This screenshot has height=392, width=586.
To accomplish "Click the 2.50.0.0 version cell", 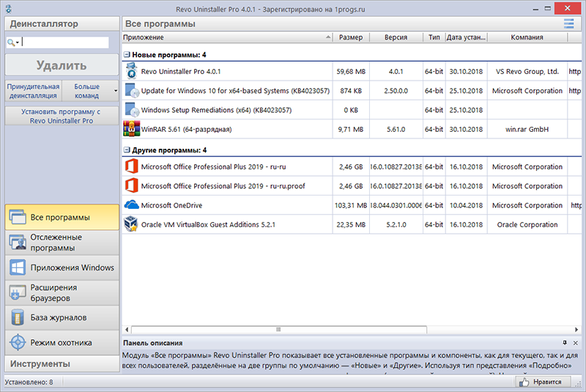I will coord(396,91).
